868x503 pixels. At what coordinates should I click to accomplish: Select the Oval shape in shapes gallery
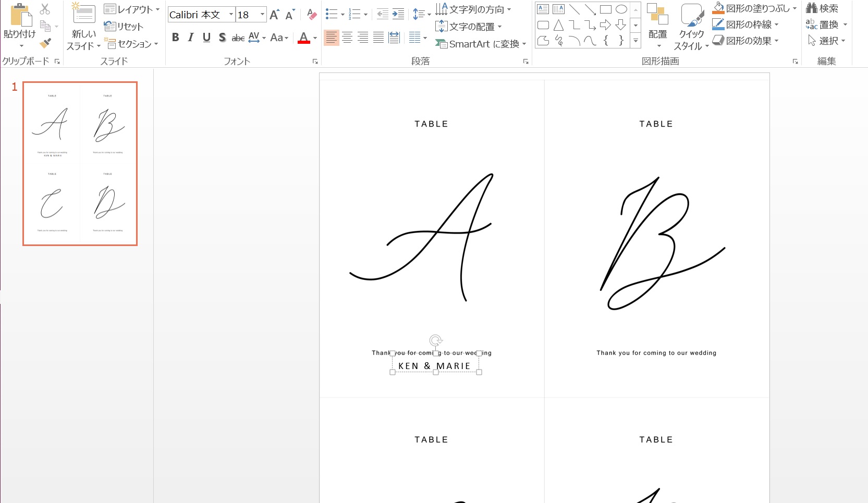621,9
